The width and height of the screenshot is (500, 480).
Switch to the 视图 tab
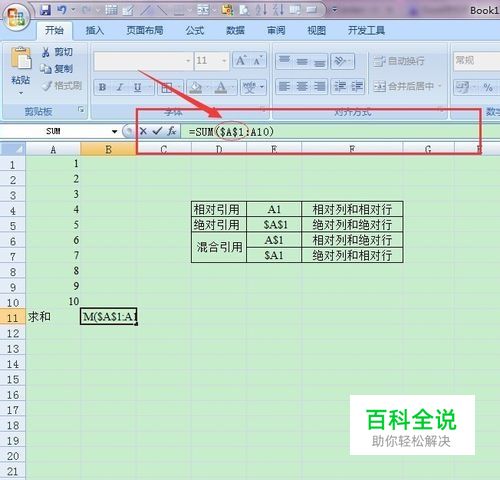pos(316,30)
